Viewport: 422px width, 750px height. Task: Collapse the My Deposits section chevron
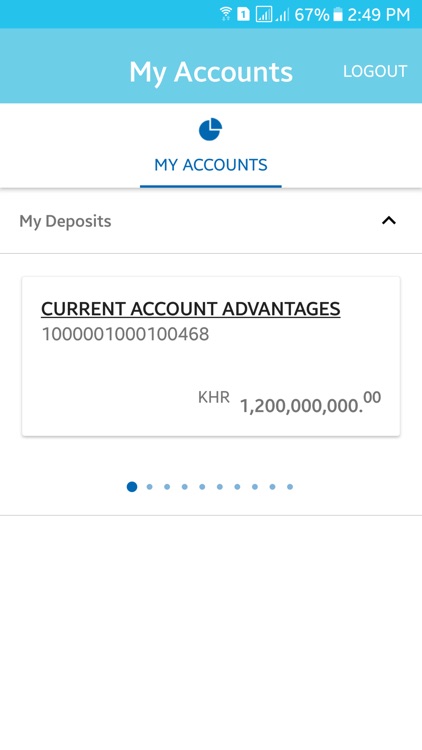click(x=389, y=221)
